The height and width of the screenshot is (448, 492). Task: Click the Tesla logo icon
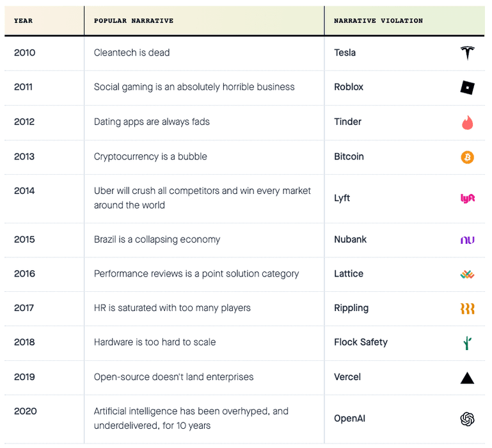pyautogui.click(x=468, y=53)
